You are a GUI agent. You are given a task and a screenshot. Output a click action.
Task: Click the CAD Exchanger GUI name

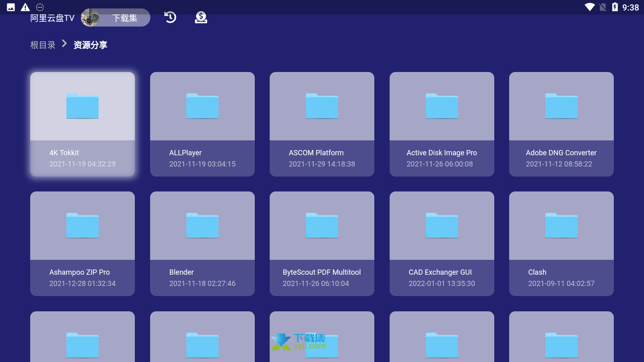coord(440,272)
